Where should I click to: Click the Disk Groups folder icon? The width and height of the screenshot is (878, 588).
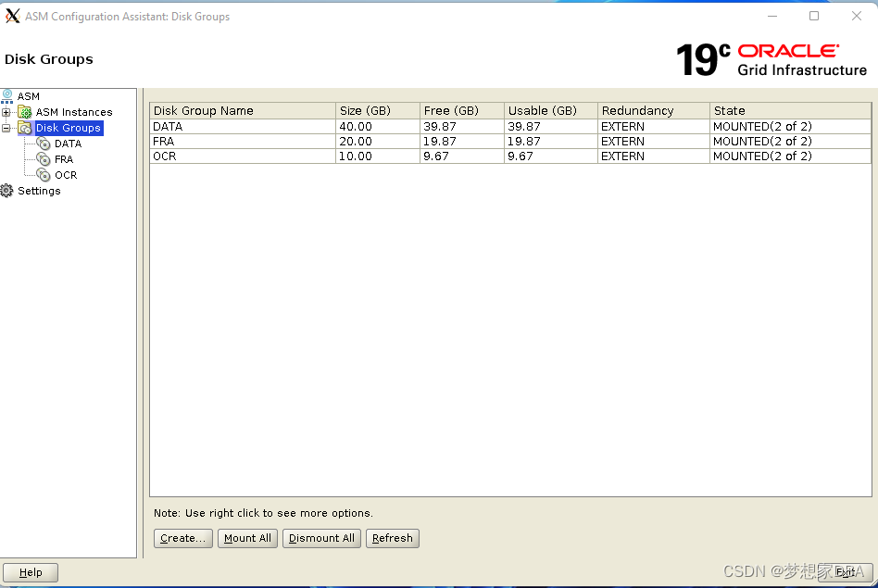[x=25, y=128]
